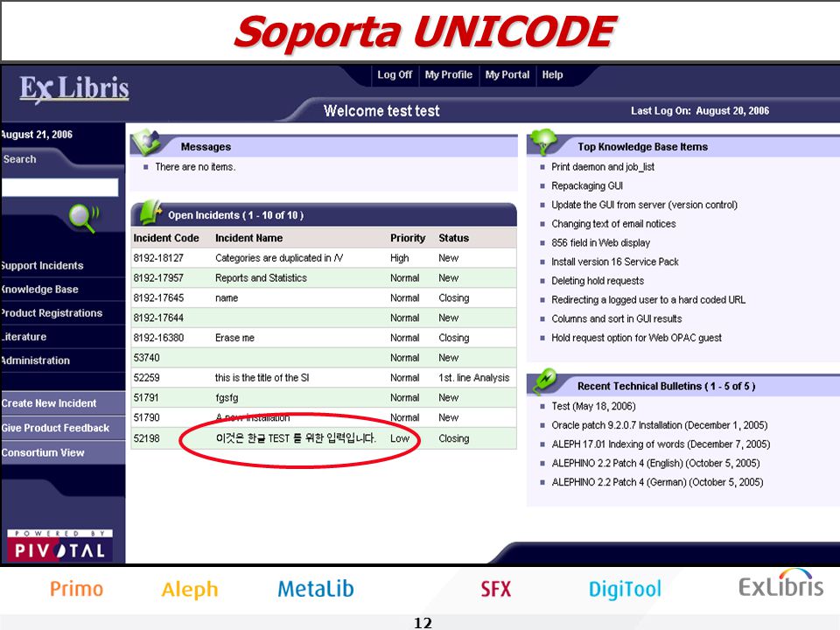The width and height of the screenshot is (840, 630).
Task: Open incident 51791
Action: point(147,397)
